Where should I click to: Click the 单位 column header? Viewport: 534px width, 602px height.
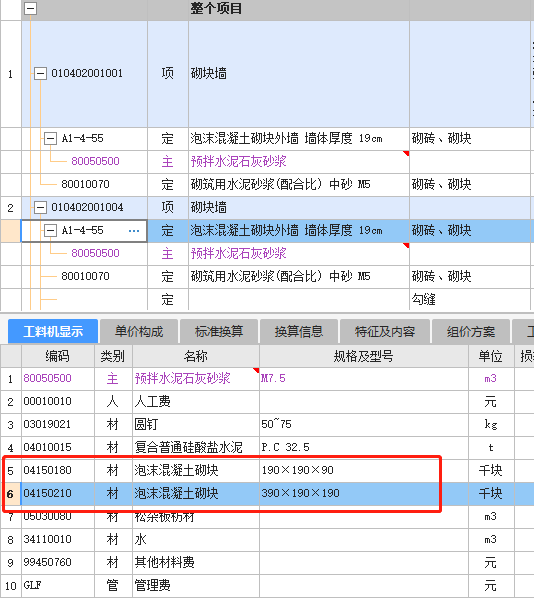point(491,356)
